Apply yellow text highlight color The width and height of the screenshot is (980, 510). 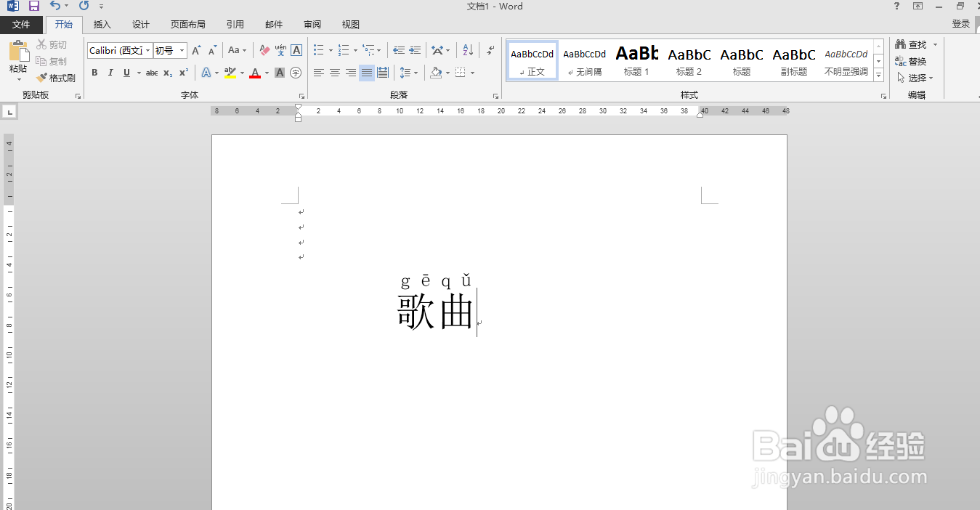[x=230, y=73]
